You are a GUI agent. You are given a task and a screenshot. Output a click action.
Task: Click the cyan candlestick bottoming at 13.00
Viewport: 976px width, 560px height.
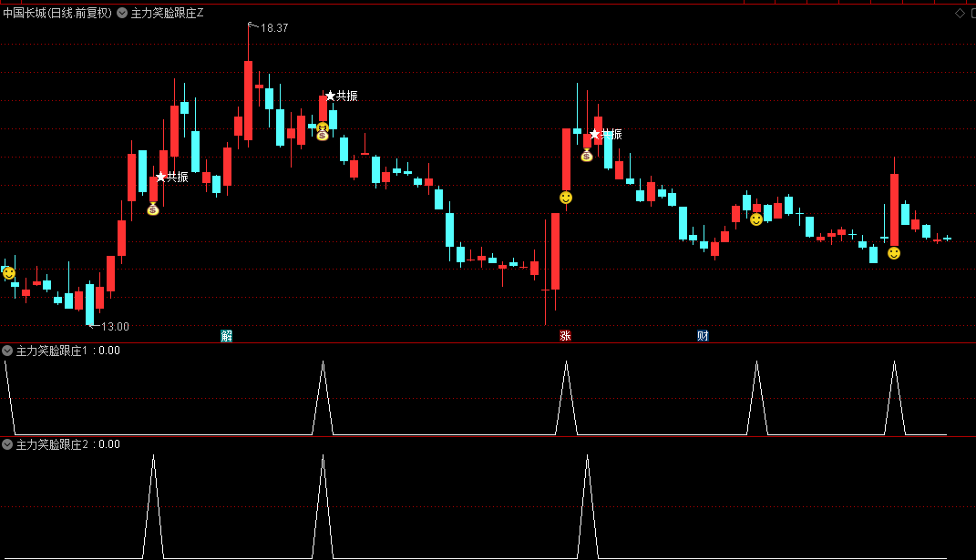[89, 304]
